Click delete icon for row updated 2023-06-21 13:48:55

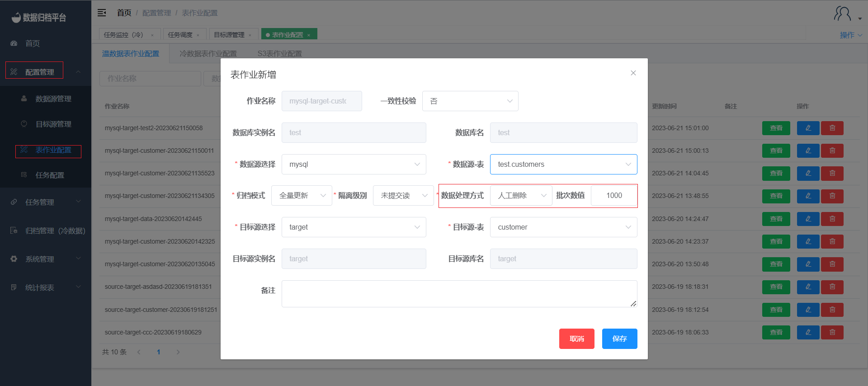[x=832, y=196]
